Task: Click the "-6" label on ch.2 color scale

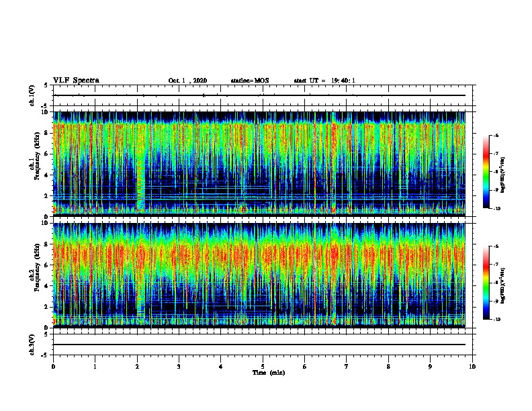Action: (x=496, y=246)
